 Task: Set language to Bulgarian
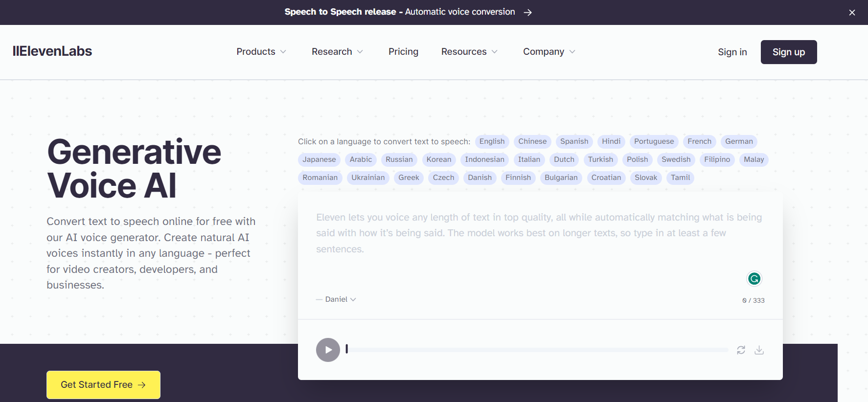[561, 178]
